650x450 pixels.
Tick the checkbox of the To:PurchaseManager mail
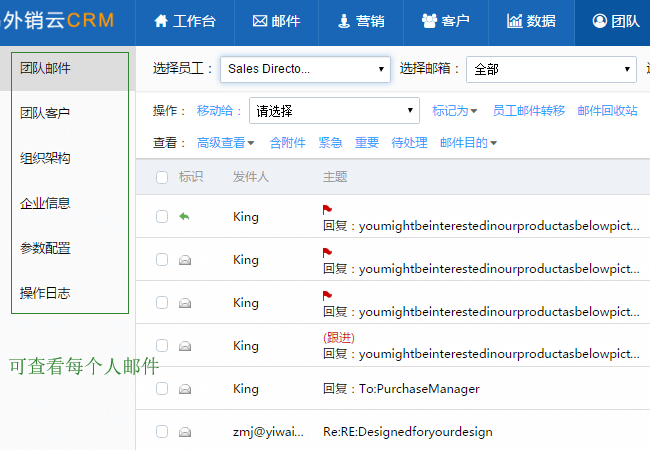click(x=162, y=389)
